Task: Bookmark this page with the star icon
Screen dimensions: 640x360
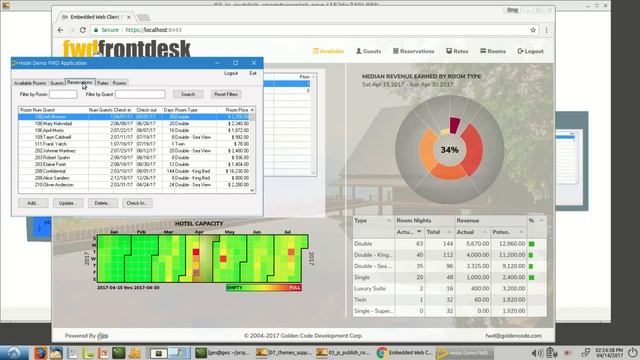Action: tap(533, 30)
